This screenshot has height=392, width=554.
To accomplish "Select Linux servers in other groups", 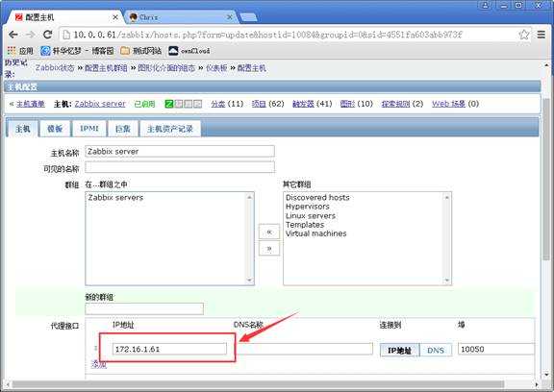I will point(311,215).
